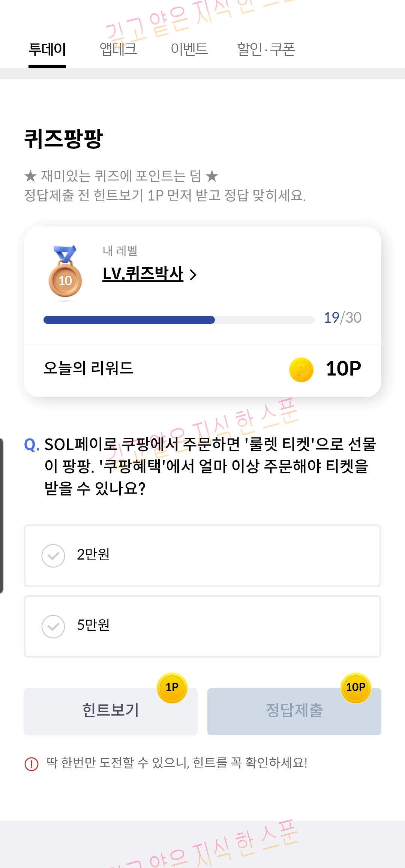Viewport: 405px width, 868px height.
Task: Select the 5만원 check circle
Action: click(53, 626)
